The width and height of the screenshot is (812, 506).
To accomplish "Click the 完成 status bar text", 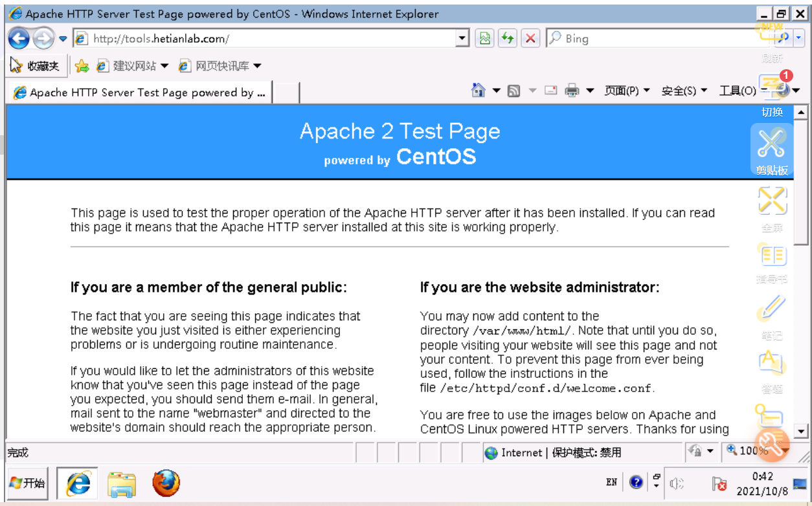I will [18, 452].
